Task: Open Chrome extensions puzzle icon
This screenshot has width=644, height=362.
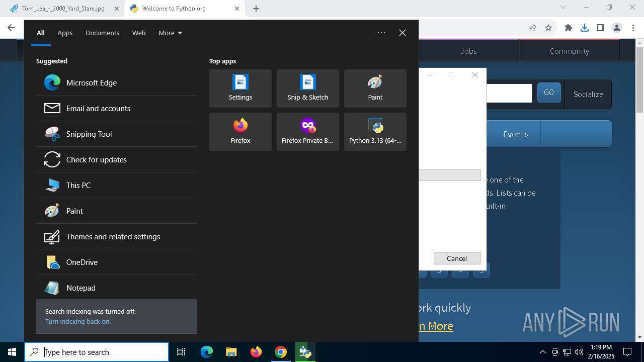Action: [569, 28]
